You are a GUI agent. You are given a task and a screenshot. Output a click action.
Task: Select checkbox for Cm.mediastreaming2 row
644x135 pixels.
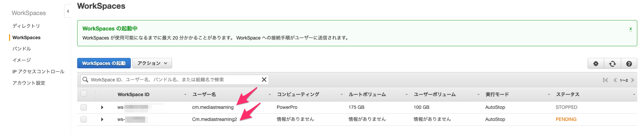pos(84,119)
